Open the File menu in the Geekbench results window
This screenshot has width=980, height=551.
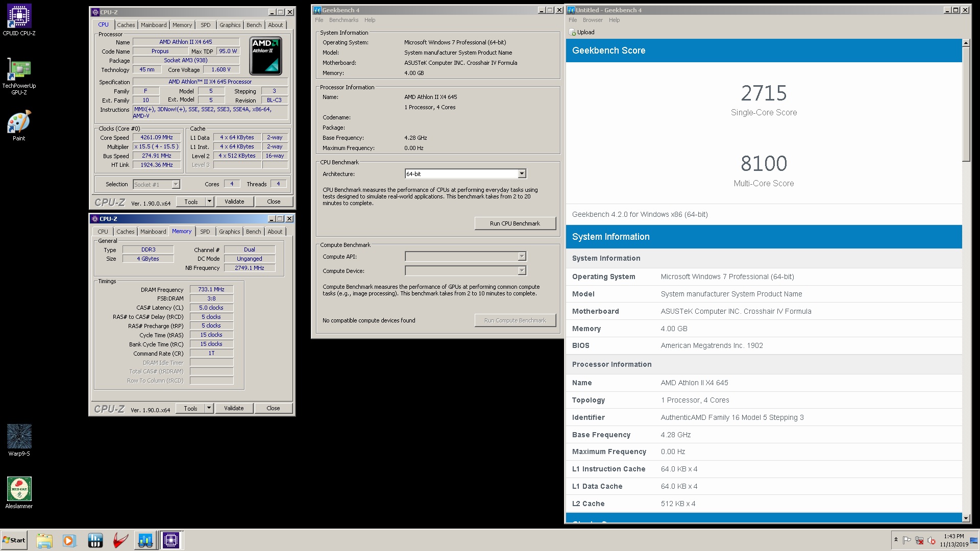pos(573,20)
